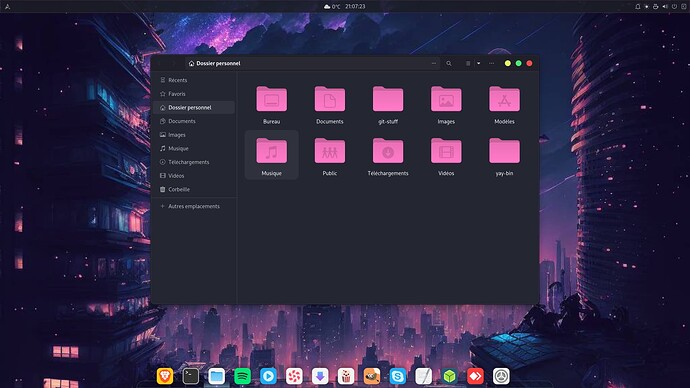690x388 pixels.
Task: Open the Vidéos folder in the file grid
Action: pos(446,156)
